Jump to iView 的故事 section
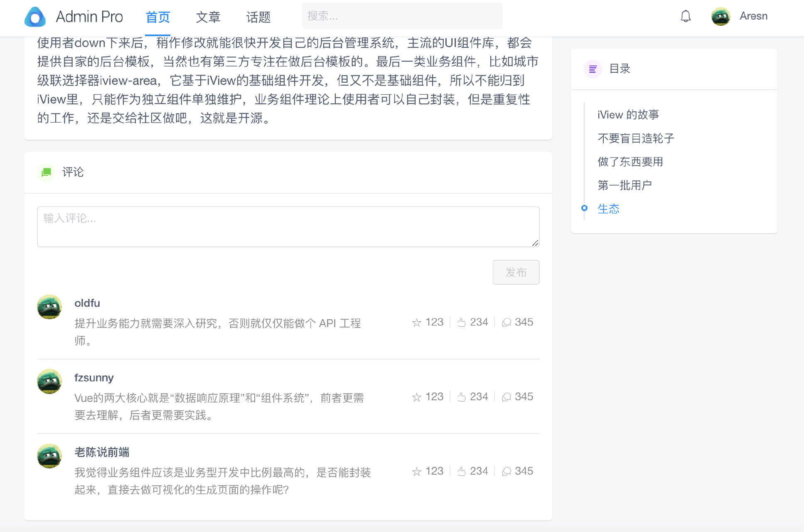This screenshot has width=804, height=532. coord(628,115)
